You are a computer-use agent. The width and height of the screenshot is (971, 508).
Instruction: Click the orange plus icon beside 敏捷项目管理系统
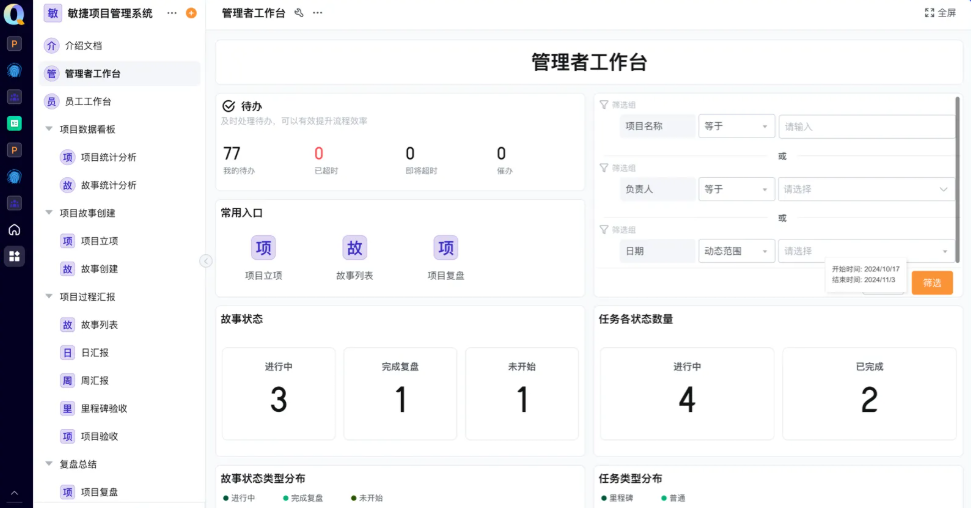[191, 13]
